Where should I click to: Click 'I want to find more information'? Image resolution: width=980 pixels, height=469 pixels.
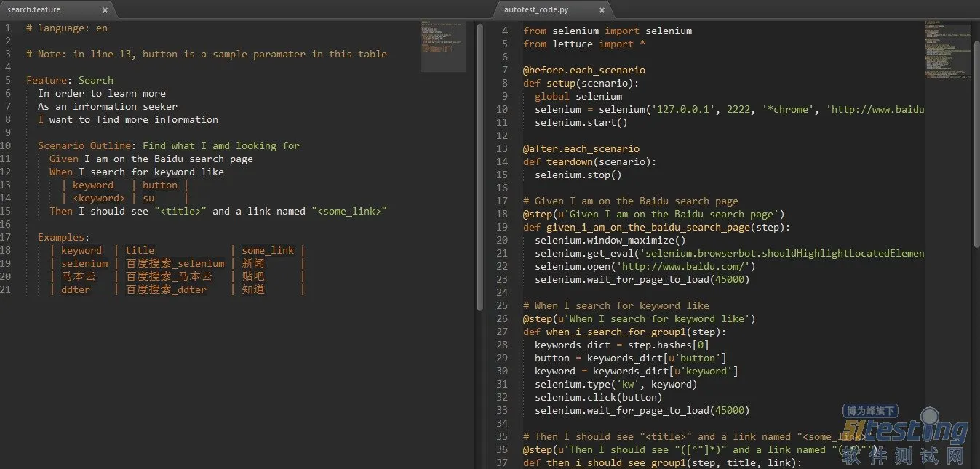[128, 119]
